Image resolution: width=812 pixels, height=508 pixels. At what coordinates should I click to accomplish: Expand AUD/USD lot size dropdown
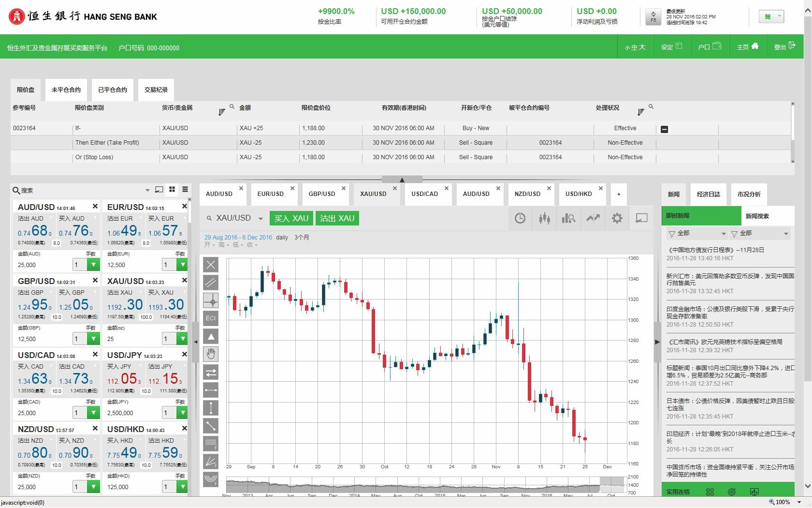click(93, 265)
